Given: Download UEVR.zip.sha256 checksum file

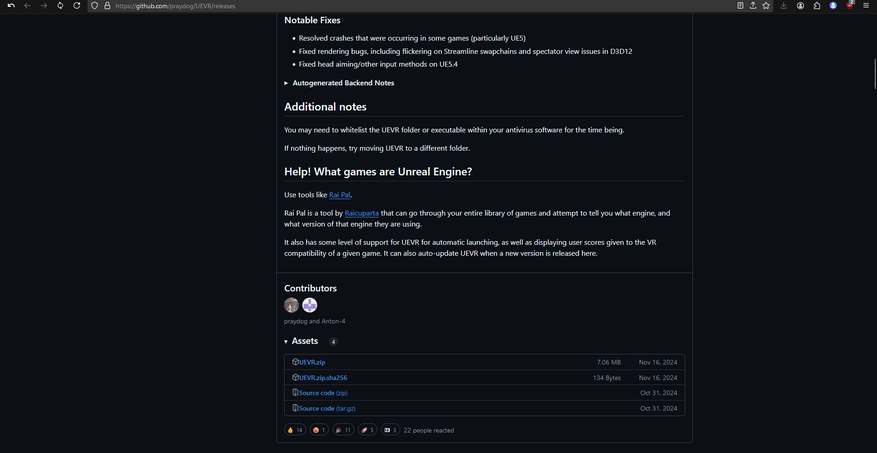Looking at the screenshot, I should pyautogui.click(x=323, y=378).
